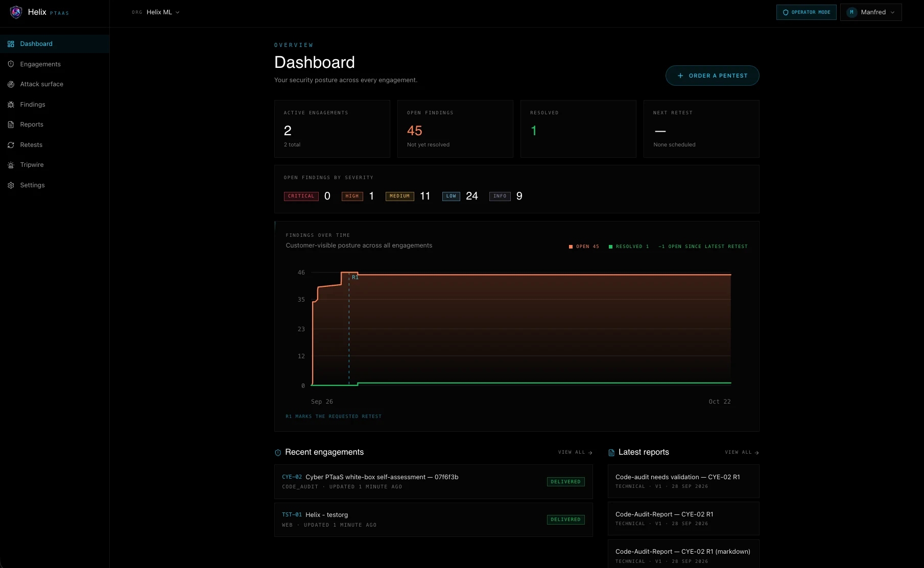
Task: Click the Medium severity badge
Action: pos(399,196)
